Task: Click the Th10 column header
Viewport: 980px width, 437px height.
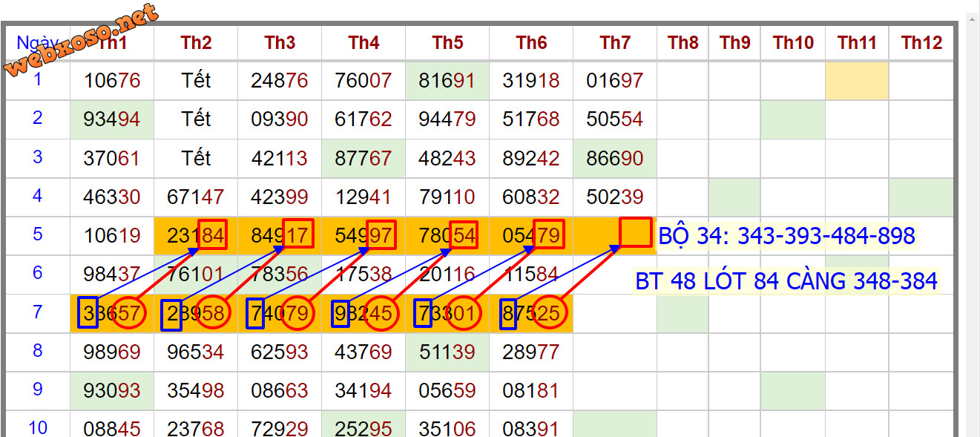Action: [x=793, y=43]
